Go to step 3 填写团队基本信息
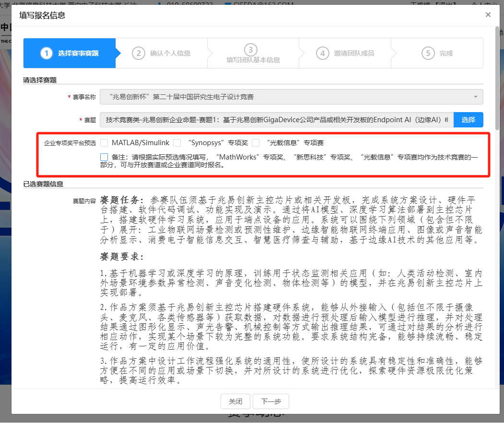The image size is (504, 423). [x=253, y=53]
